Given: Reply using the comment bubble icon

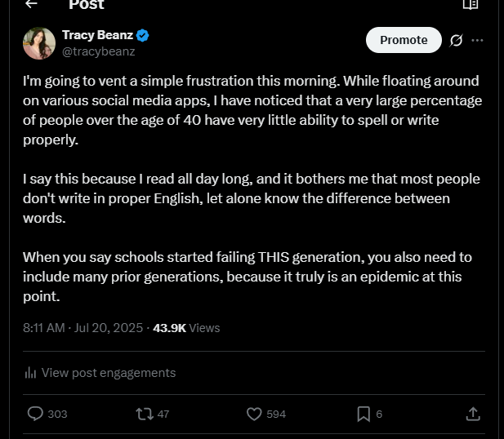Looking at the screenshot, I should click(35, 414).
